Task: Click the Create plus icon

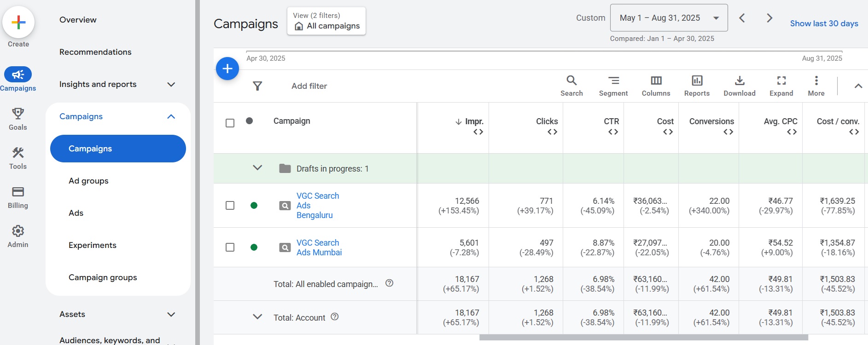Action: [18, 22]
